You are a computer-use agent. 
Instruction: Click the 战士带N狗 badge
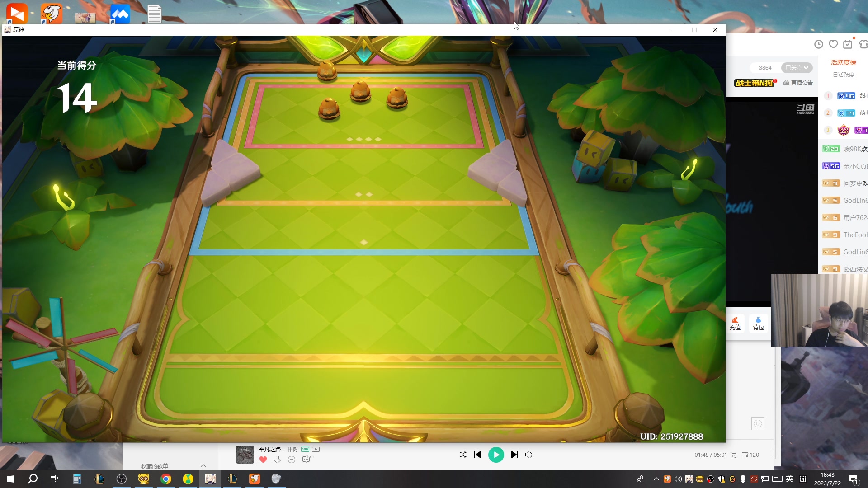pyautogui.click(x=755, y=83)
